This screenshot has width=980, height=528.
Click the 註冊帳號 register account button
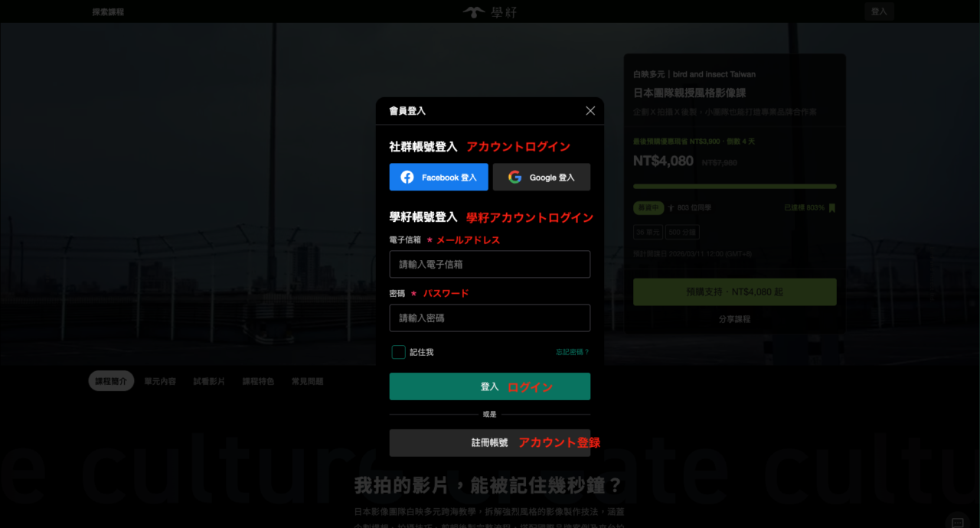[x=490, y=442]
